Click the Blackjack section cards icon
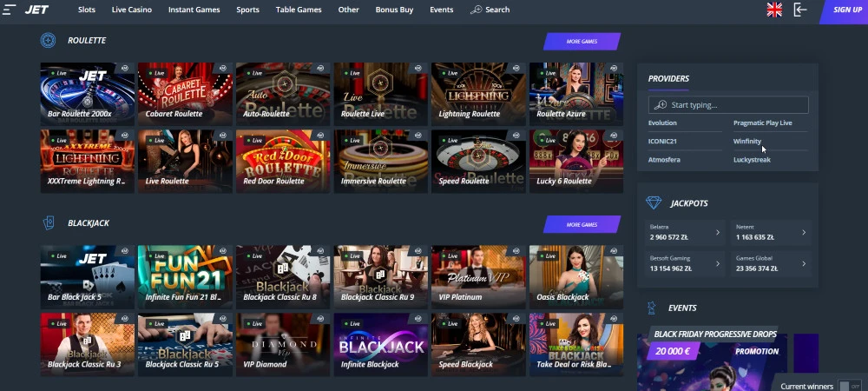 tap(48, 222)
